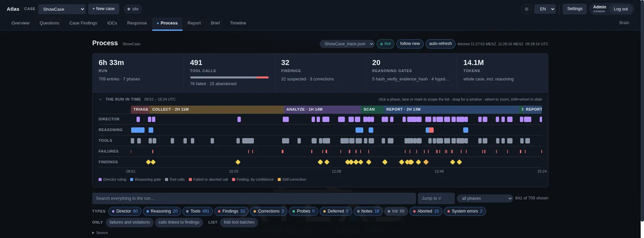Click the Atlas logo text
Image resolution: width=644 pixels, height=238 pixels.
pos(13,9)
